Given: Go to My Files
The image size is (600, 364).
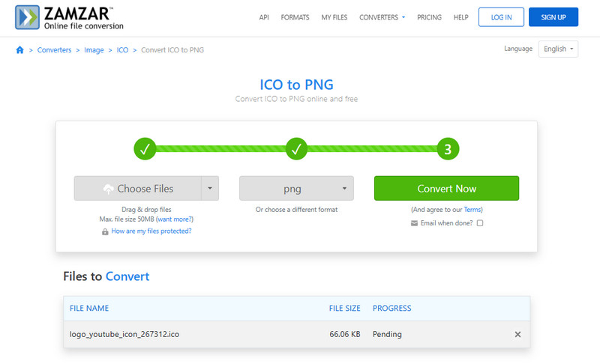Looking at the screenshot, I should pos(334,17).
